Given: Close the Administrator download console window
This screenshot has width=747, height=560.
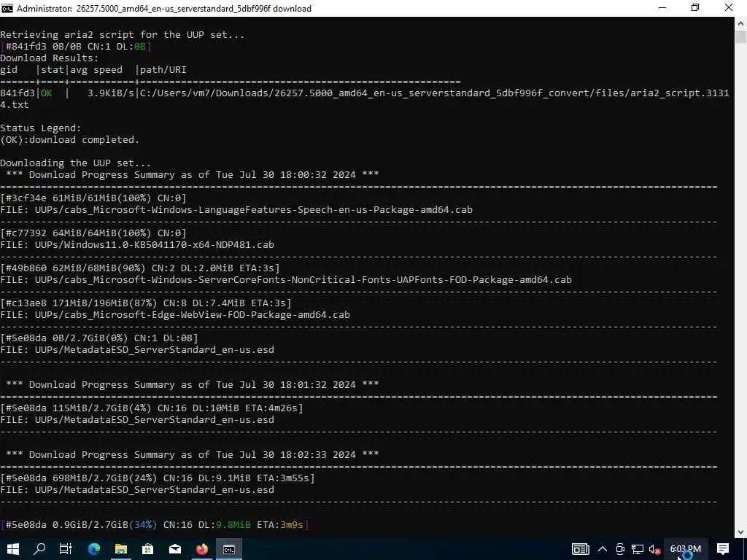Looking at the screenshot, I should pos(729,8).
